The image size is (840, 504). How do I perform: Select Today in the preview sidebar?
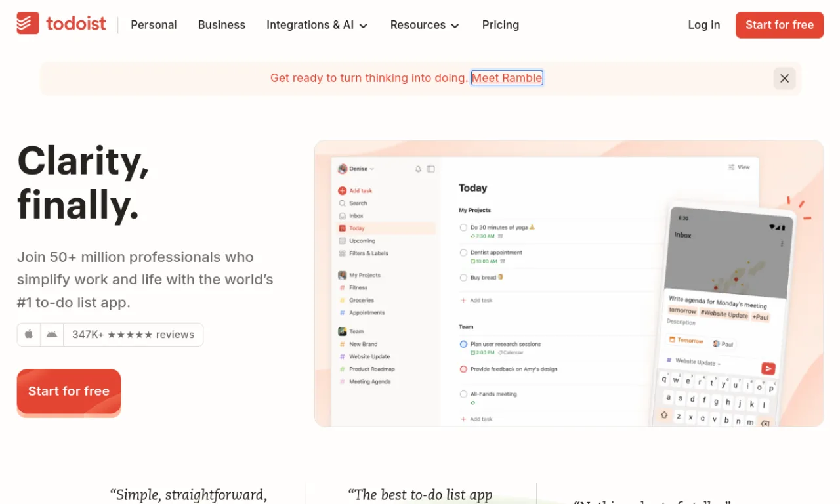386,228
